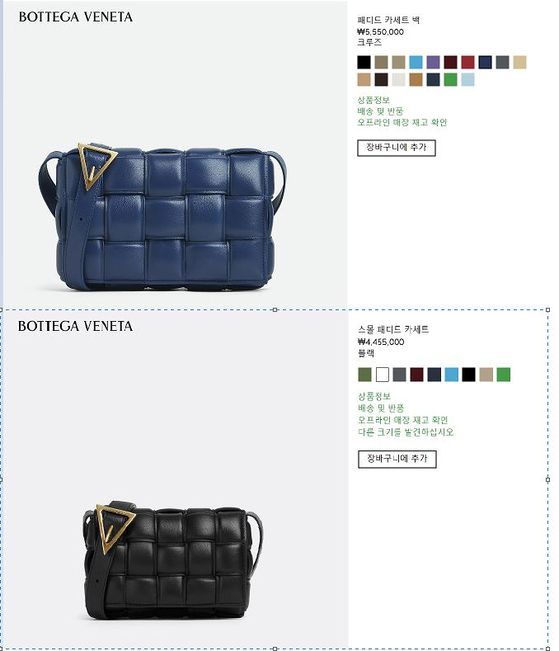Click the Bottega Veneta logo above the blue bag

point(76,17)
